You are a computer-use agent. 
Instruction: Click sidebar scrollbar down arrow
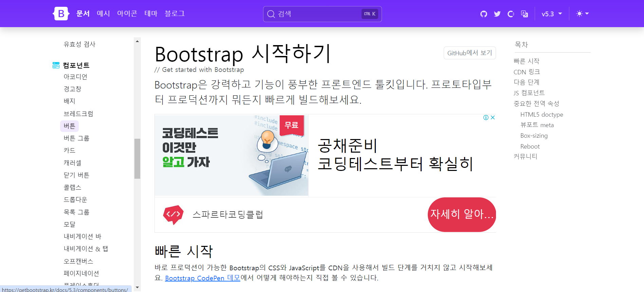pyautogui.click(x=137, y=288)
